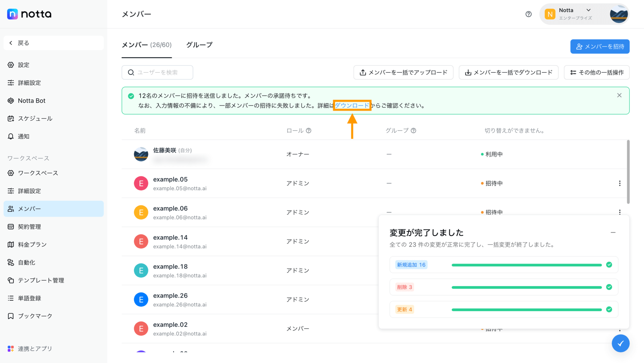Viewport: 644px width, 363px height.
Task: Click the 新規追加 16 progress bar
Action: click(x=527, y=265)
